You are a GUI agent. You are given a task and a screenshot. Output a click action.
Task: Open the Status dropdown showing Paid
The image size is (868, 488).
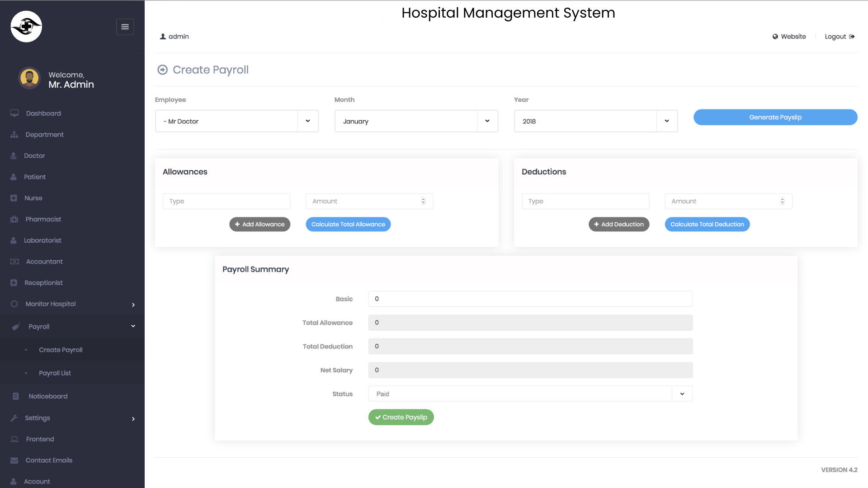(530, 394)
